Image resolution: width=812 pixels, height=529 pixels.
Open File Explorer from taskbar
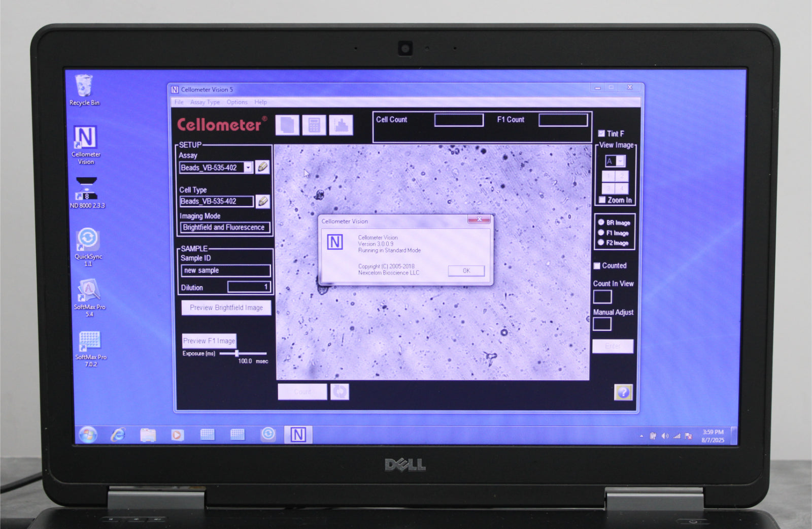pyautogui.click(x=148, y=435)
